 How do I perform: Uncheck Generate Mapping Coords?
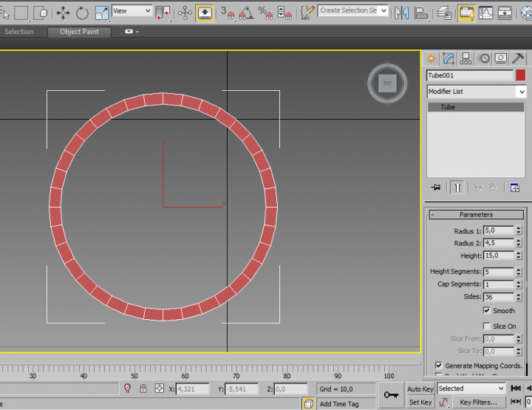point(439,366)
